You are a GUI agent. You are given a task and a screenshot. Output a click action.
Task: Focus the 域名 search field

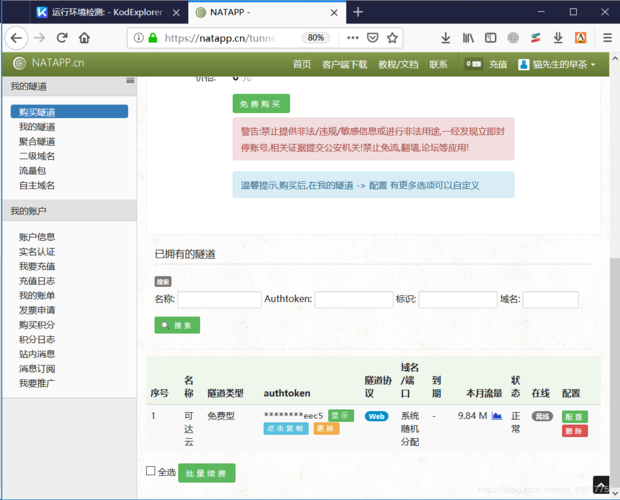tap(551, 300)
